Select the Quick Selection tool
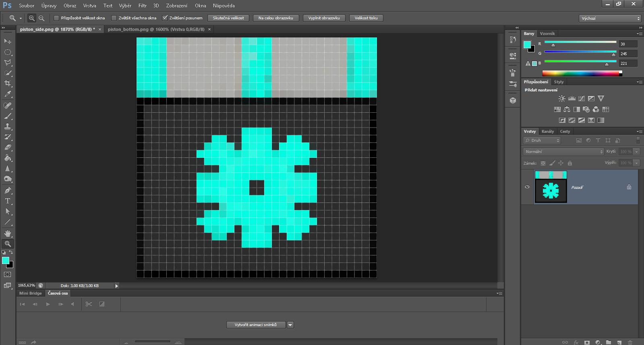644x345 pixels. (x=8, y=73)
